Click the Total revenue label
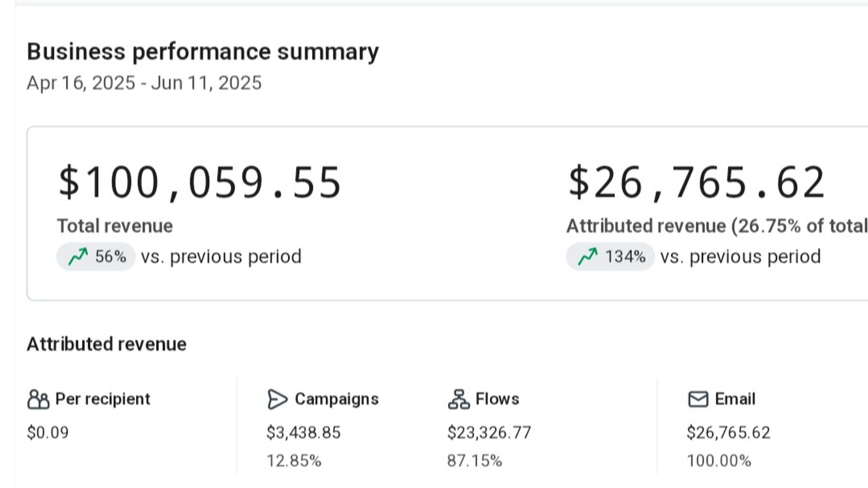Image resolution: width=868 pixels, height=488 pixels. [115, 226]
